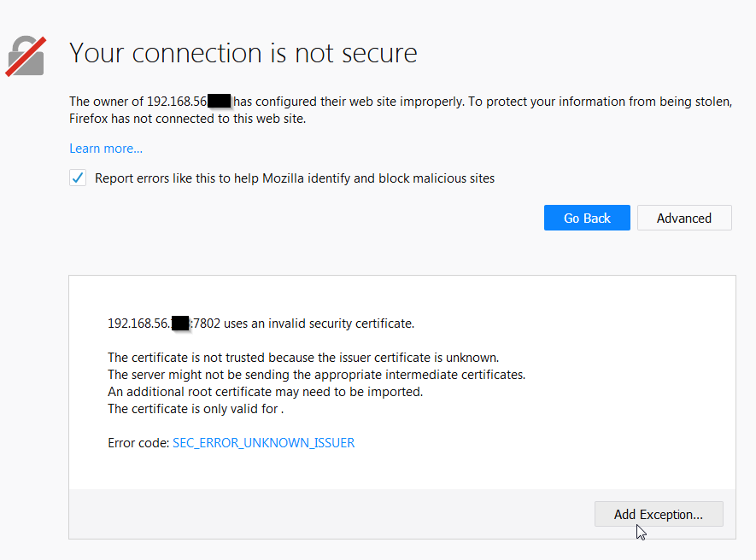Screen dimensions: 756x560
Task: Open the Learn more… link
Action: click(x=106, y=149)
